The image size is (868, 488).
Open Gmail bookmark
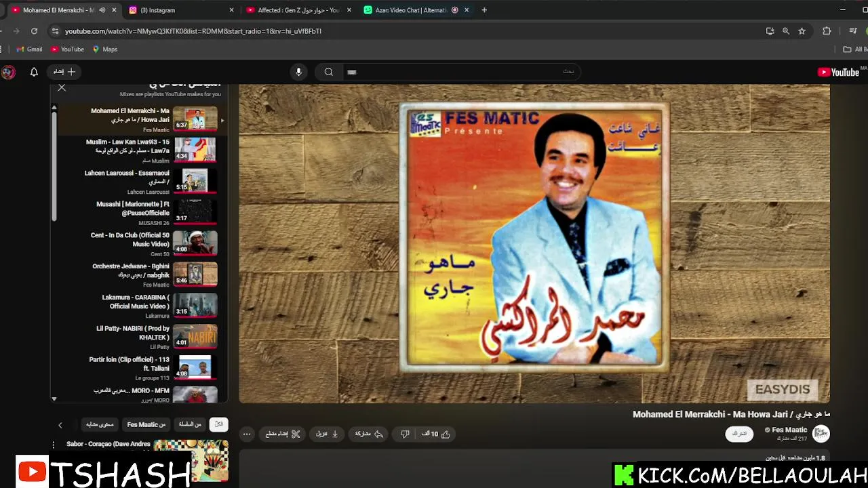pyautogui.click(x=29, y=49)
